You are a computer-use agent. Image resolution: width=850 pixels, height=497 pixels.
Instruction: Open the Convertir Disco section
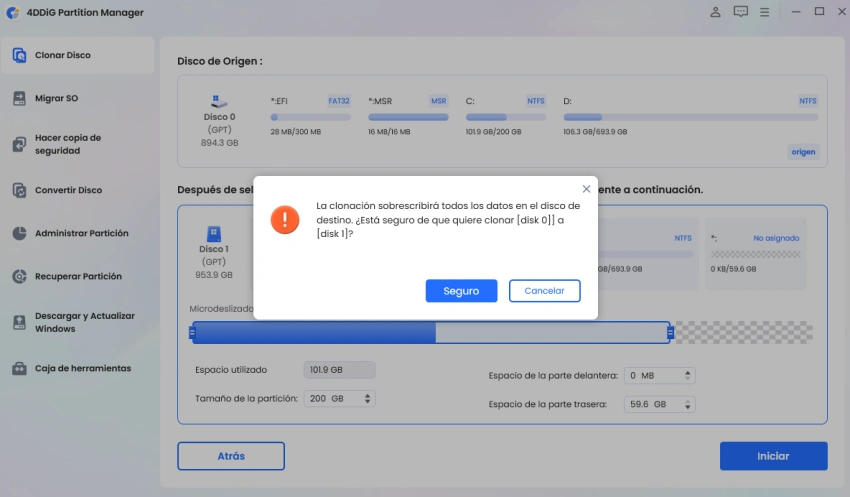(x=78, y=190)
